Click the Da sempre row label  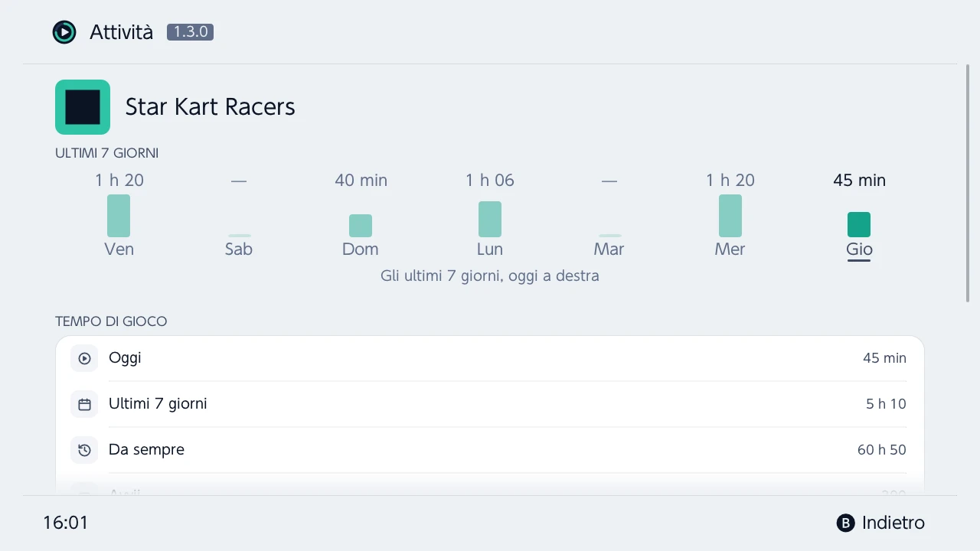[146, 450]
